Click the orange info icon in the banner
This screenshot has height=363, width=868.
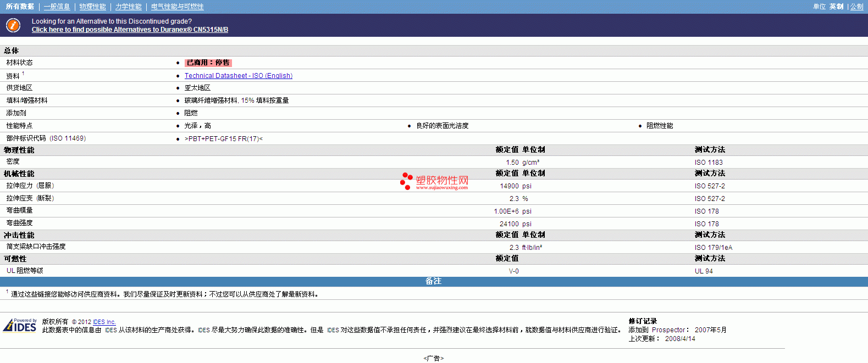[x=13, y=25]
